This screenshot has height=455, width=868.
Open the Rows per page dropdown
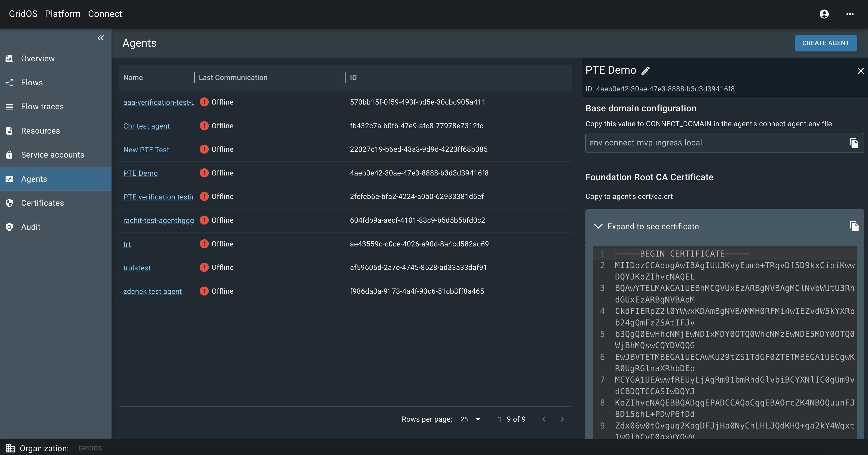tap(470, 419)
